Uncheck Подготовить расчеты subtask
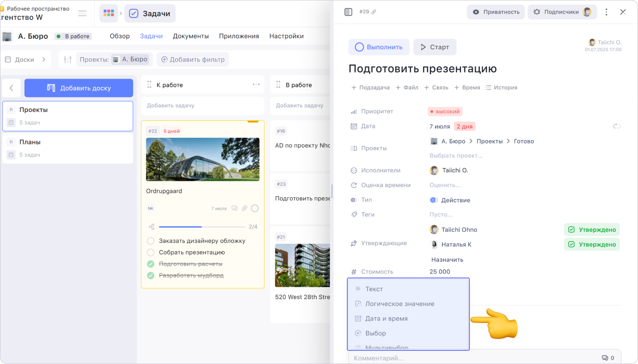The width and height of the screenshot is (638, 364). [x=151, y=264]
